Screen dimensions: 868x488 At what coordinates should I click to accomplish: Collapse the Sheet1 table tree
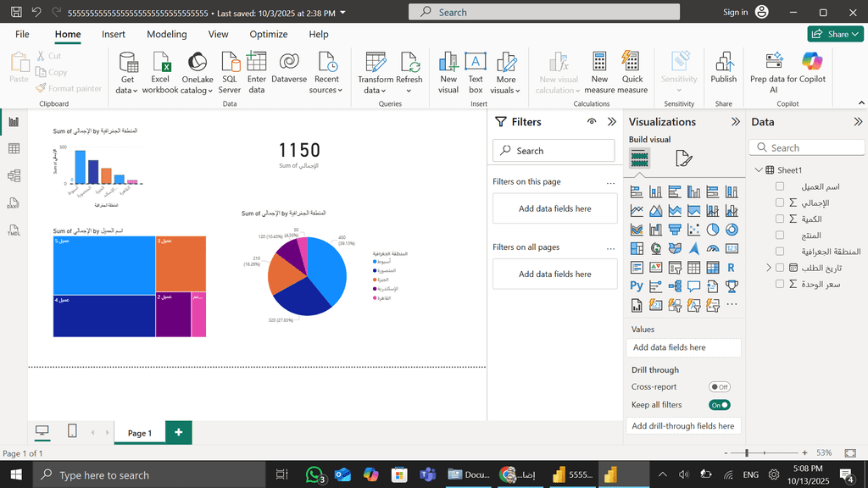pos(759,170)
